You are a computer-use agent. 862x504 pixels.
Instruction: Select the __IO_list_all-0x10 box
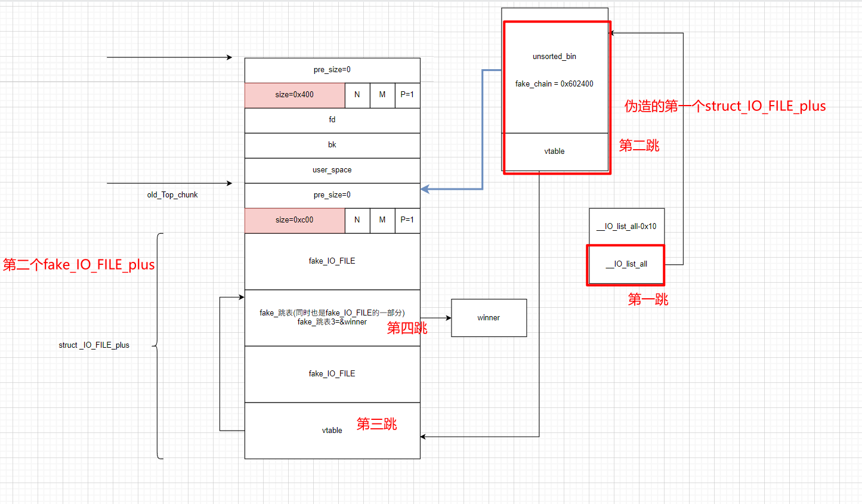626,227
